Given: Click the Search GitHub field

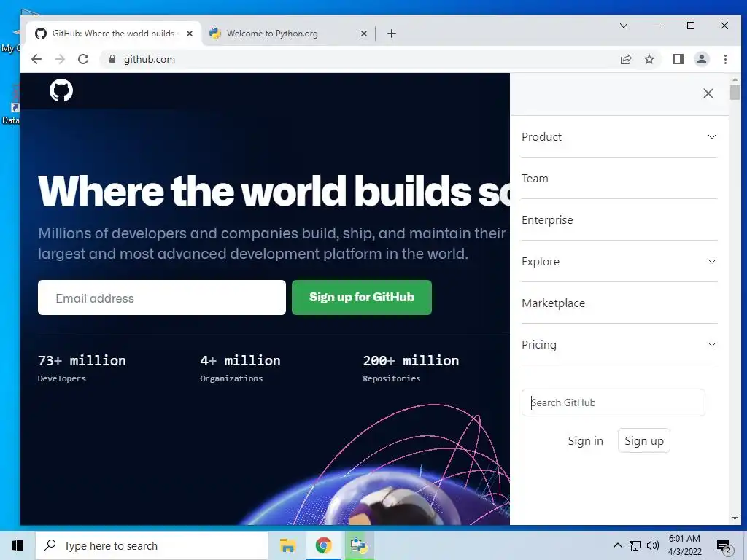Looking at the screenshot, I should [613, 402].
